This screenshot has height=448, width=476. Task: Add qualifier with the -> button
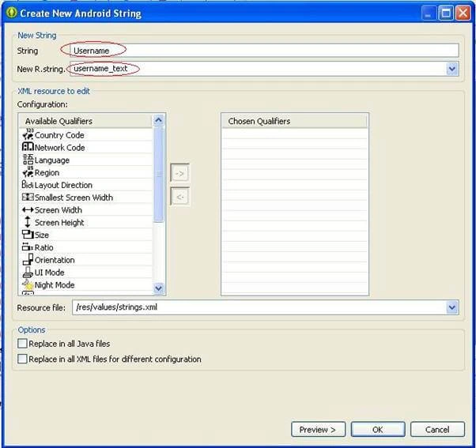tap(179, 173)
